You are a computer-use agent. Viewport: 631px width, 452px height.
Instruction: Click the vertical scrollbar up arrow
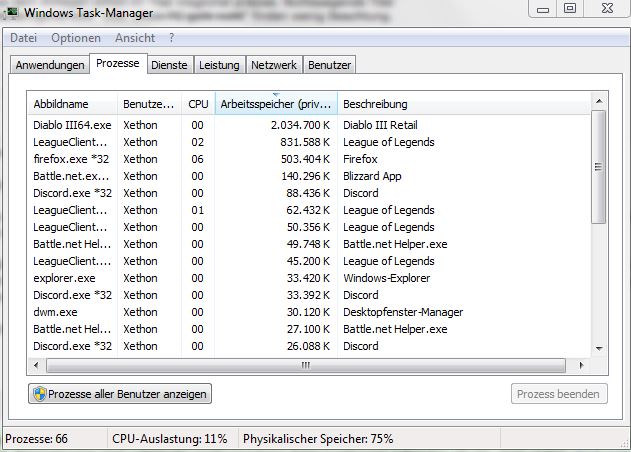(x=599, y=101)
